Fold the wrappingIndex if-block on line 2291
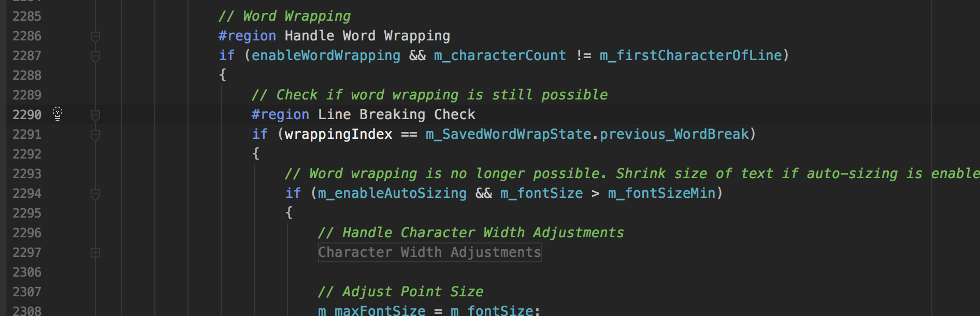The width and height of the screenshot is (980, 316). click(x=95, y=135)
